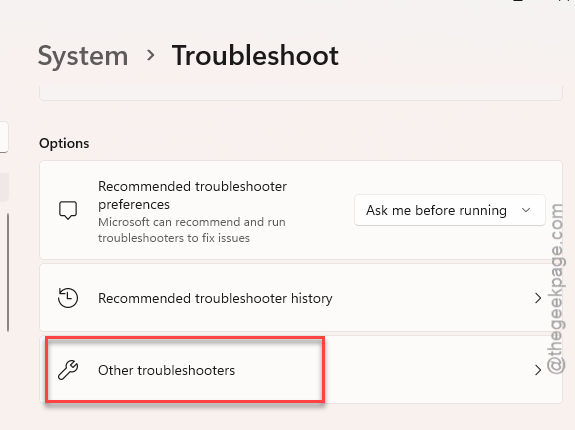The height and width of the screenshot is (430, 575).
Task: Open Recommended troubleshooter history
Action: (x=301, y=298)
